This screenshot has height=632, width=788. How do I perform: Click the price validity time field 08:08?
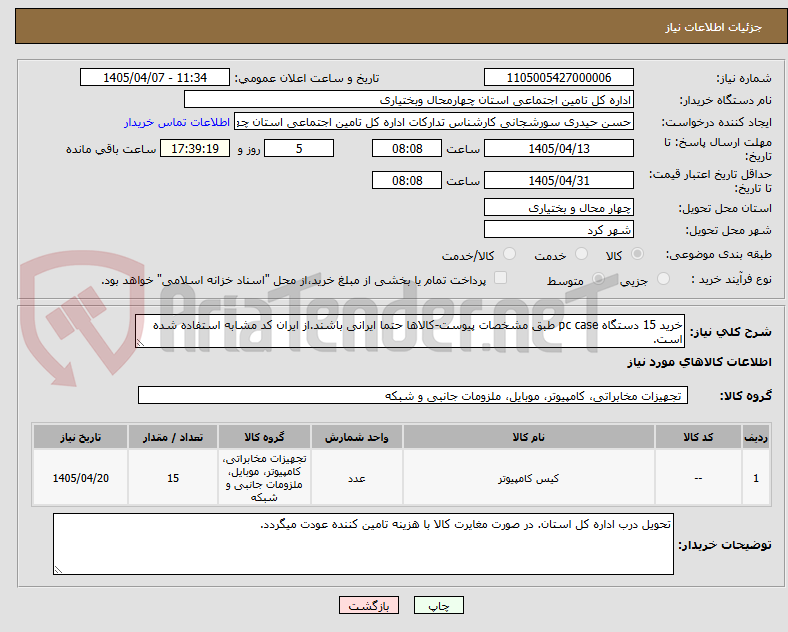coord(407,180)
